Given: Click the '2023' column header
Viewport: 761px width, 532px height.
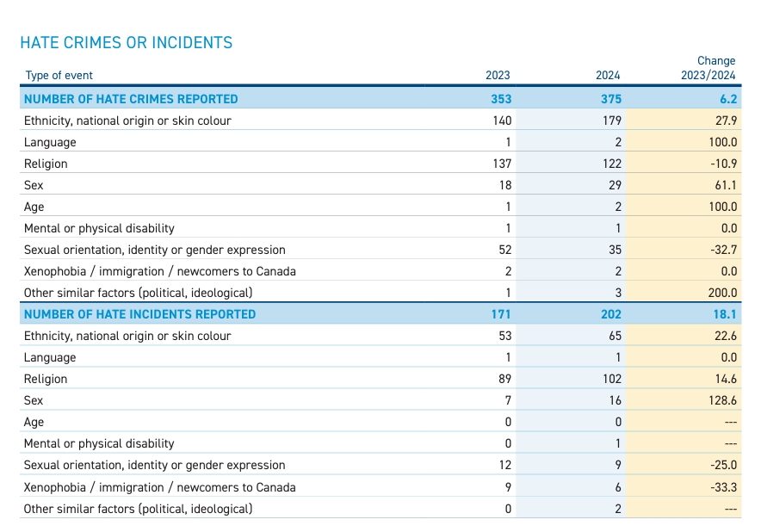Looking at the screenshot, I should click(x=498, y=75).
